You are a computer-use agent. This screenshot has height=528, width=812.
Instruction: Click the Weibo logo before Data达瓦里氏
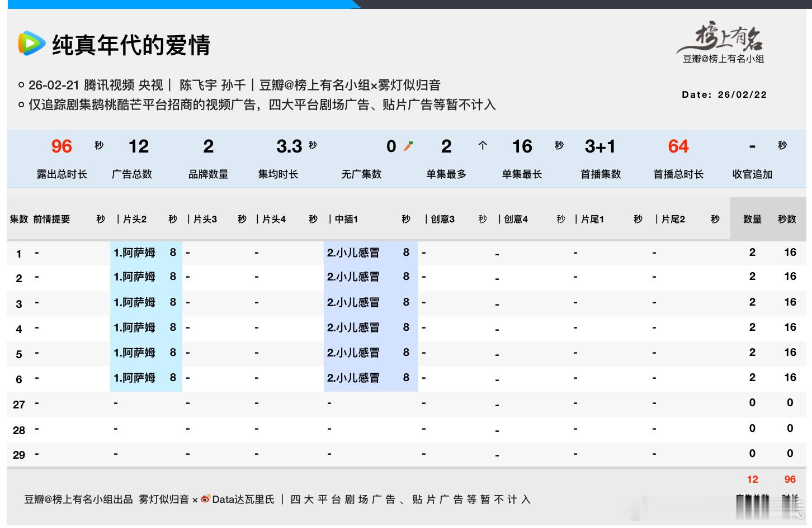coord(205,499)
